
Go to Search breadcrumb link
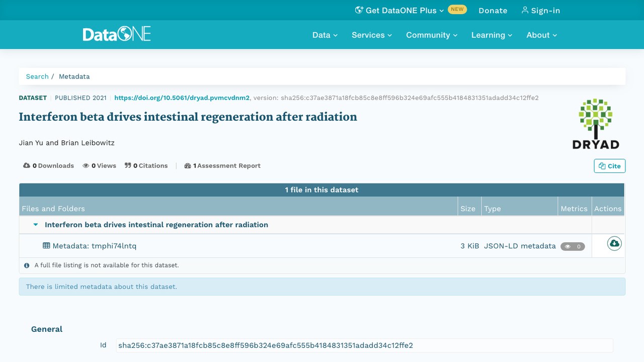[37, 76]
